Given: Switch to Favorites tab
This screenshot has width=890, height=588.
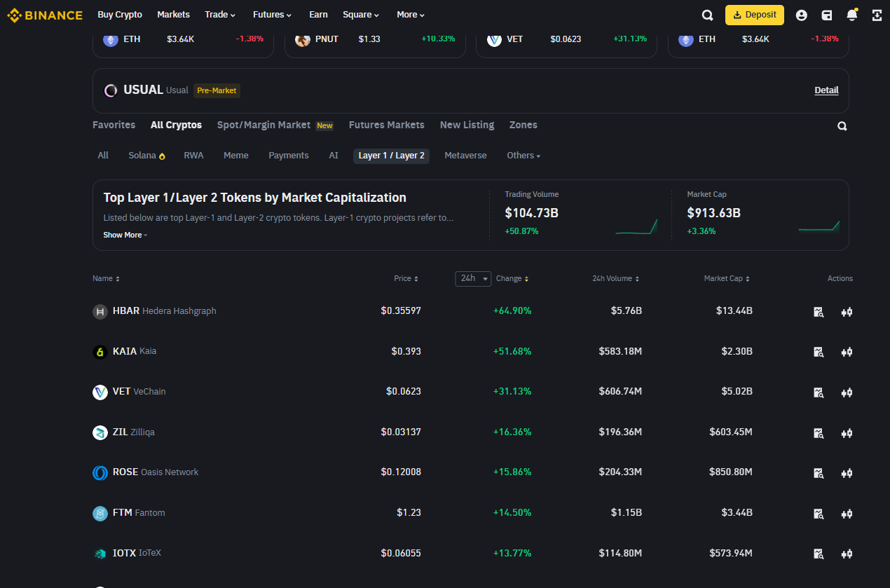Looking at the screenshot, I should pyautogui.click(x=114, y=125).
